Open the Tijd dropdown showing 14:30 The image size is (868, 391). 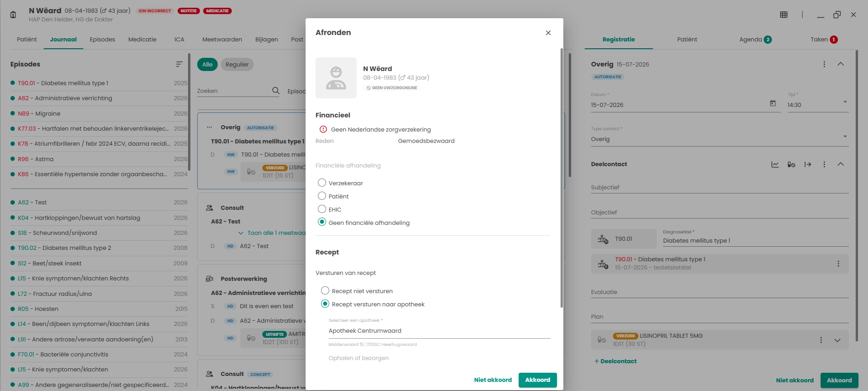click(x=817, y=105)
